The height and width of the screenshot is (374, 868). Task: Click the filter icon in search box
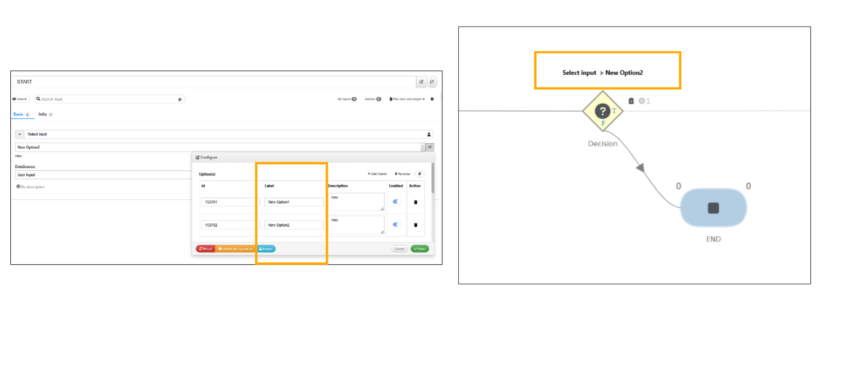click(180, 100)
